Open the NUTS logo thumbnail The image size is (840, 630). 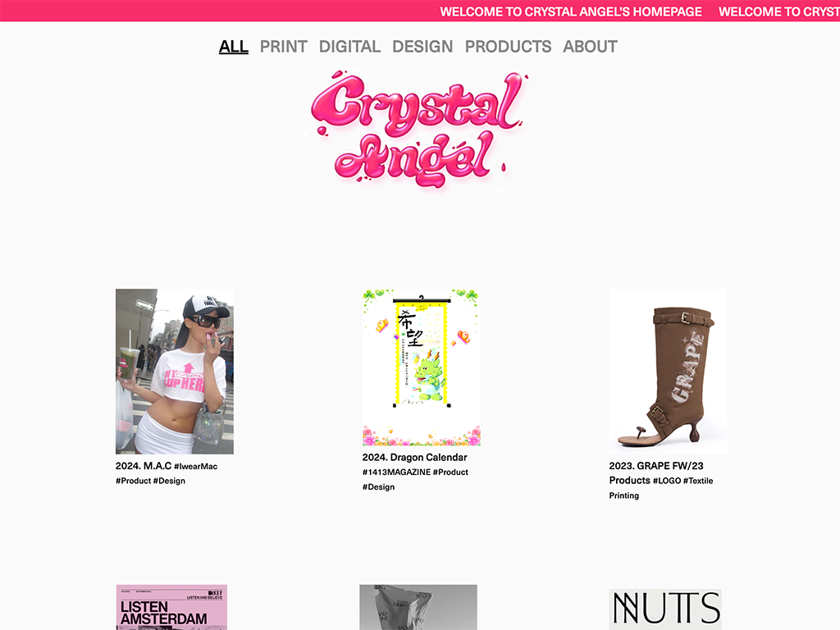pos(665,609)
